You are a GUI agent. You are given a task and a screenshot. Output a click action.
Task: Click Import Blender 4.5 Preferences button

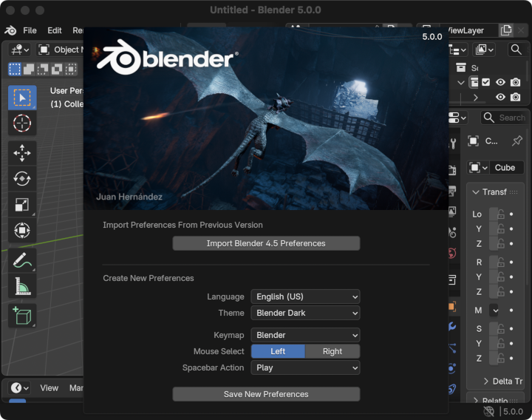(266, 243)
